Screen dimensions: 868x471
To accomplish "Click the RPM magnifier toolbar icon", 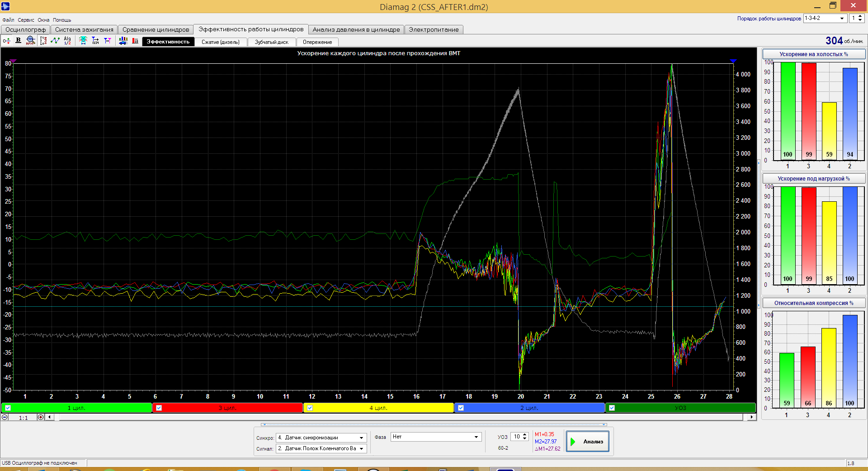I will tap(30, 41).
